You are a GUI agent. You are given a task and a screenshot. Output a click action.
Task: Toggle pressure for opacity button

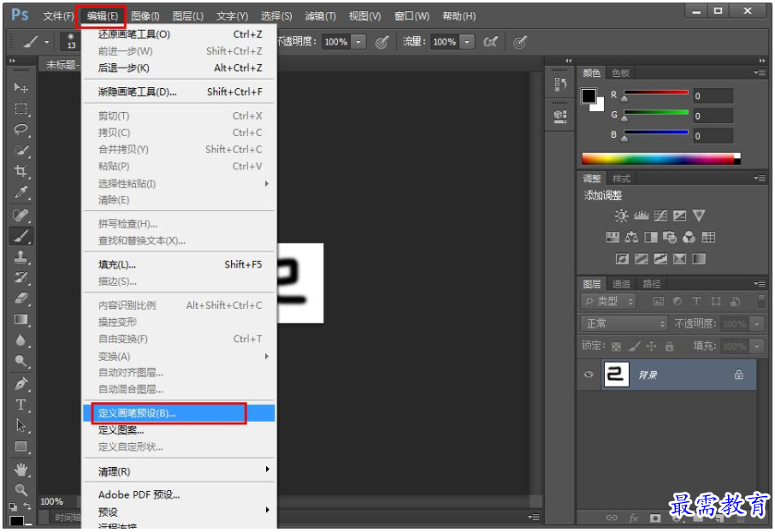pos(382,42)
